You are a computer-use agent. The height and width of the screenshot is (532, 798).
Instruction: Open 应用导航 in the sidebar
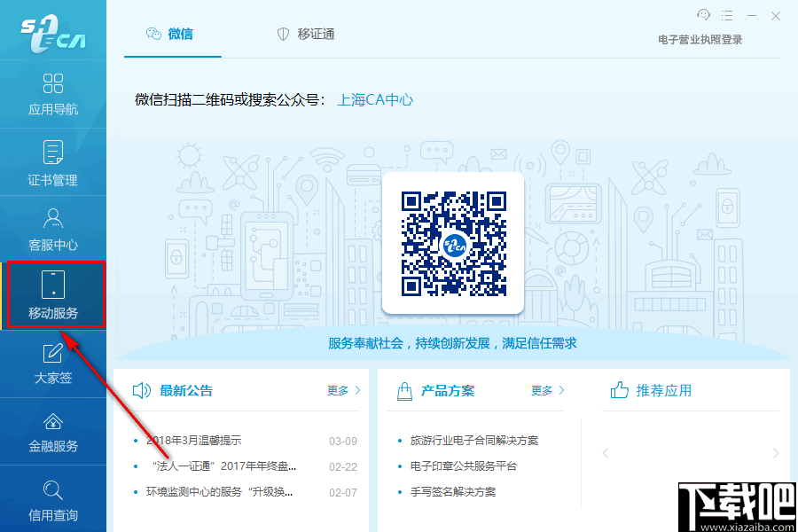[53, 94]
